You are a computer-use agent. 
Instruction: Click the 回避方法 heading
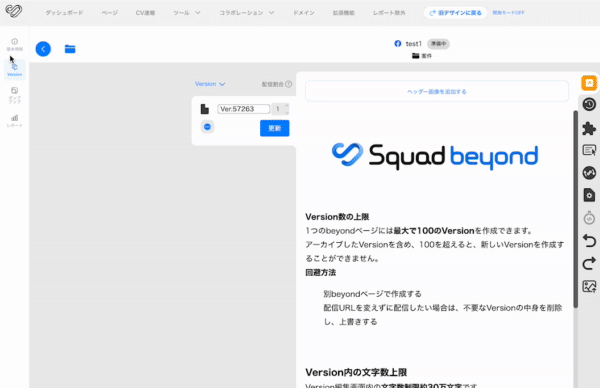[x=321, y=272]
